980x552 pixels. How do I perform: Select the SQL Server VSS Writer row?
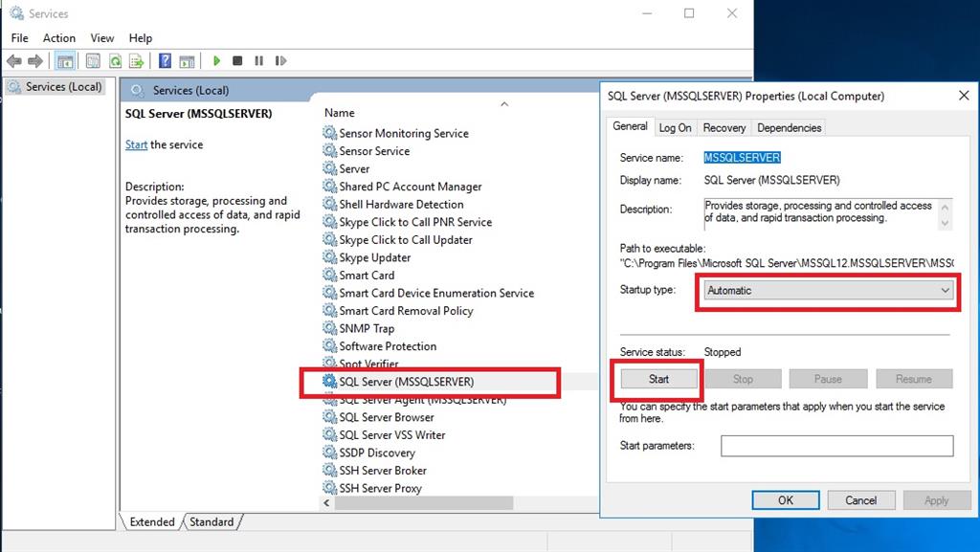(391, 434)
